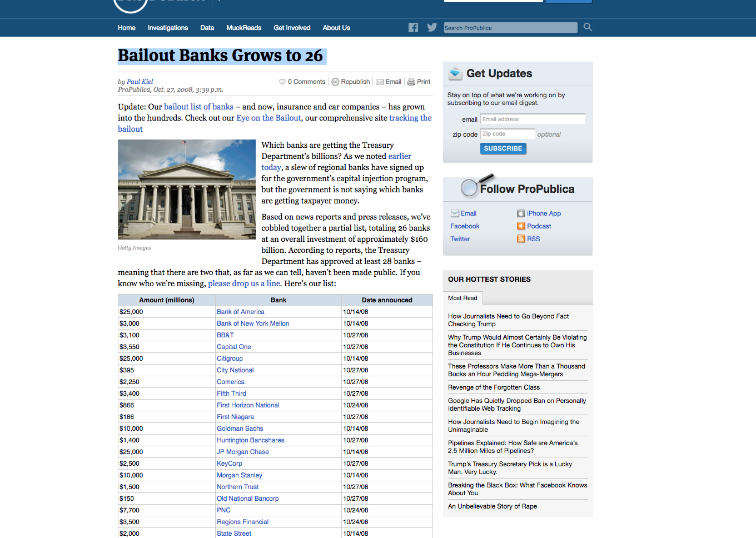756x538 pixels.
Task: Click the Email envelope icon under headline
Action: pyautogui.click(x=380, y=82)
